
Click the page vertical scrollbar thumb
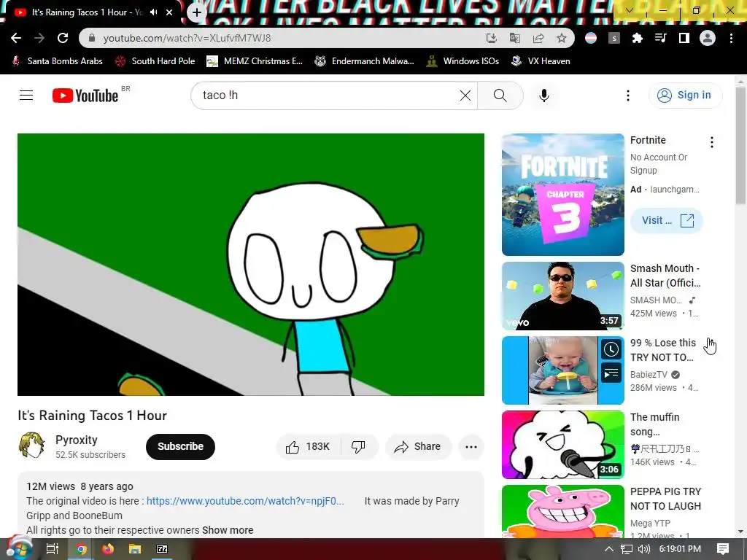[740, 145]
